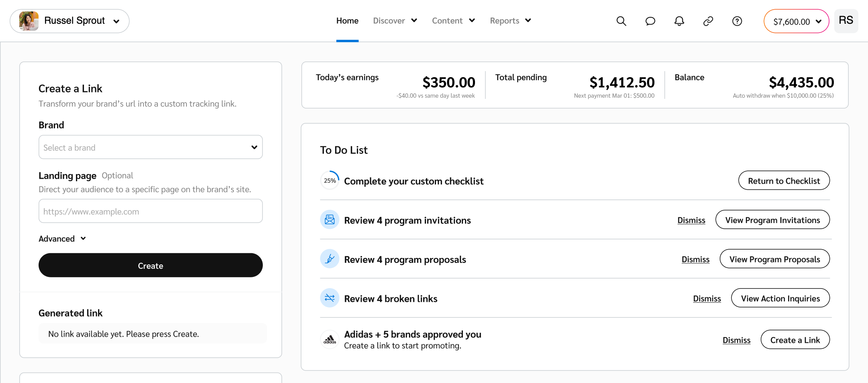Click the link chain icon in header
Viewport: 868px width, 383px height.
point(708,21)
